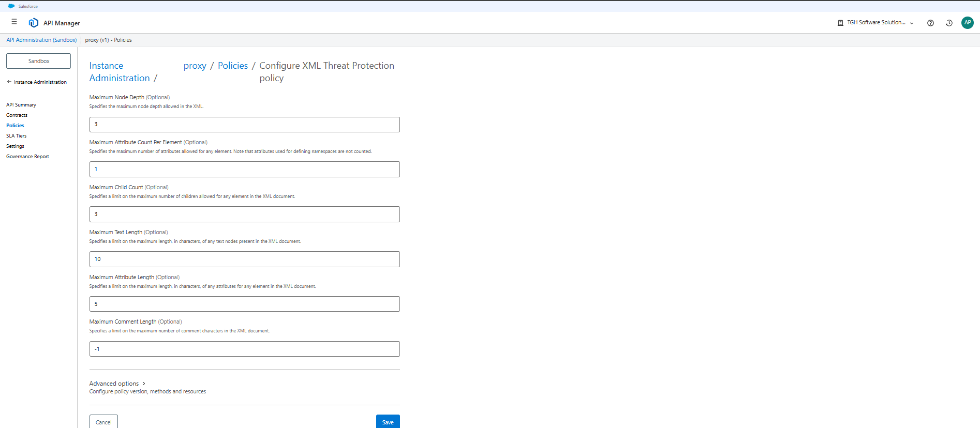Open the help question mark icon
The height and width of the screenshot is (428, 980).
point(930,23)
